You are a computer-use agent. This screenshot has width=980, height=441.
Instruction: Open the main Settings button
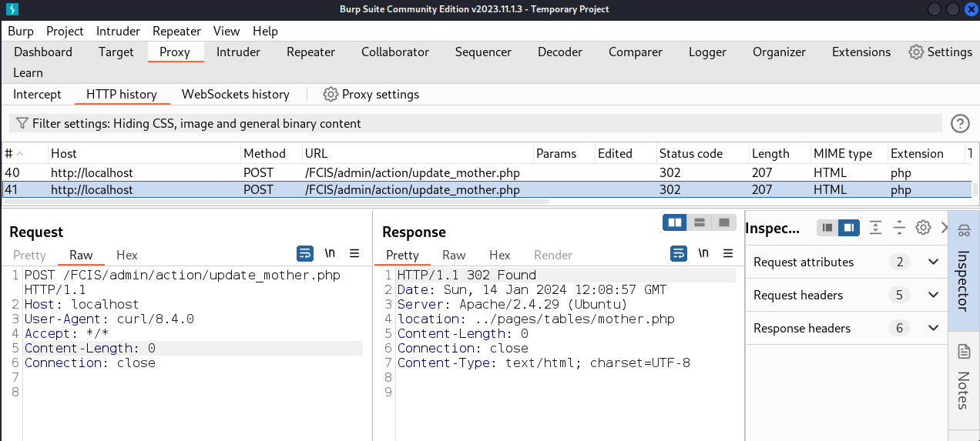click(x=940, y=52)
